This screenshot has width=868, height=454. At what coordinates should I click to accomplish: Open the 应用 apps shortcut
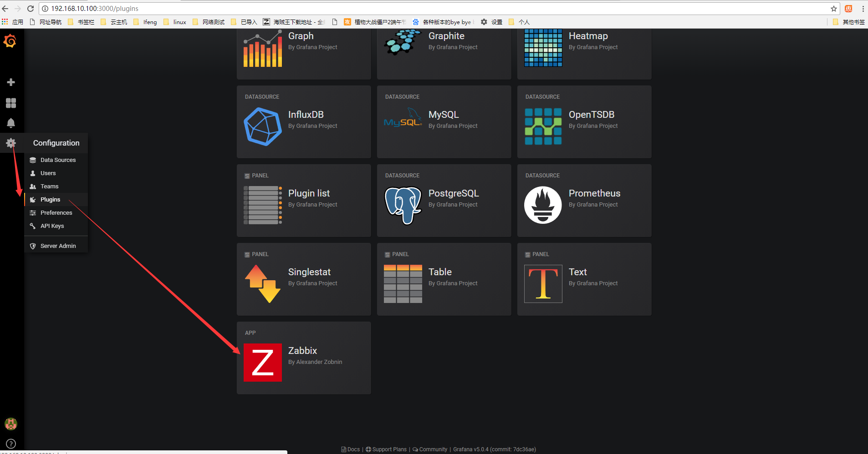click(12, 22)
